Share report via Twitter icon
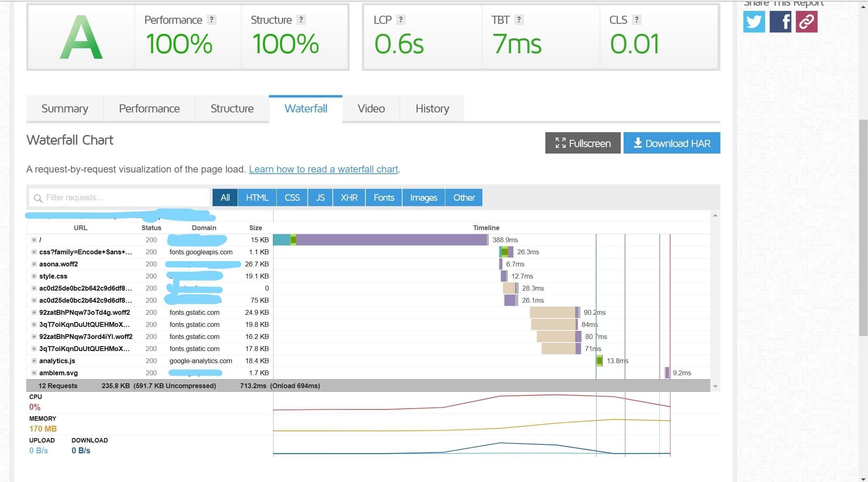This screenshot has width=868, height=482. (x=754, y=21)
